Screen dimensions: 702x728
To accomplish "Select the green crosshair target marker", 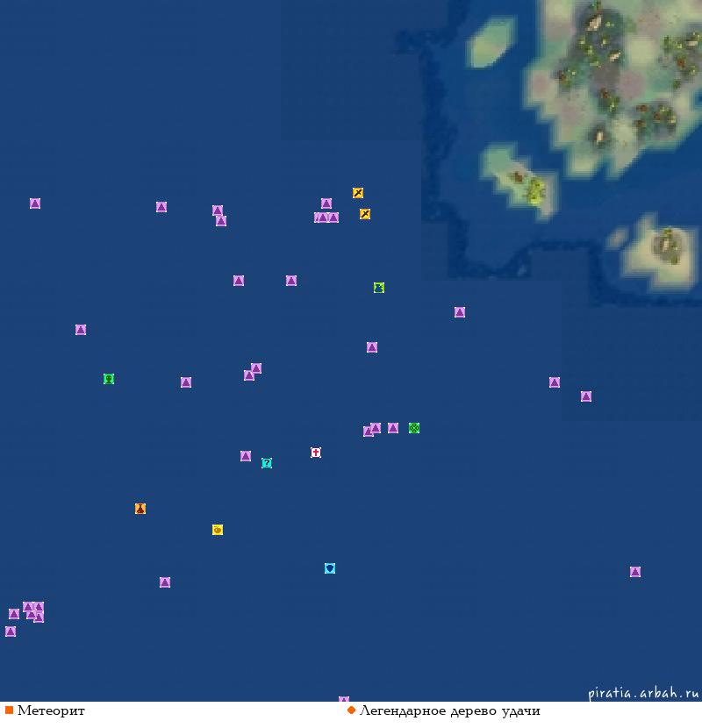I will 414,428.
